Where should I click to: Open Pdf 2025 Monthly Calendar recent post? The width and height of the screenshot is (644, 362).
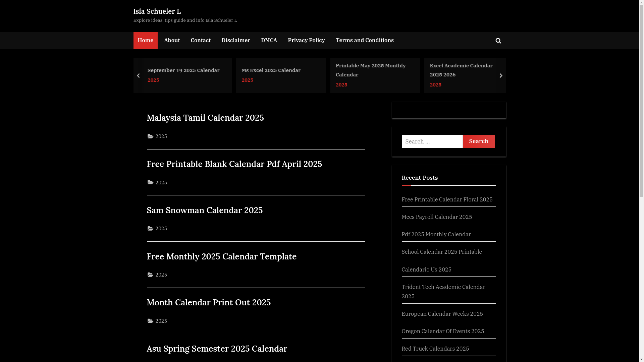[436, 234]
